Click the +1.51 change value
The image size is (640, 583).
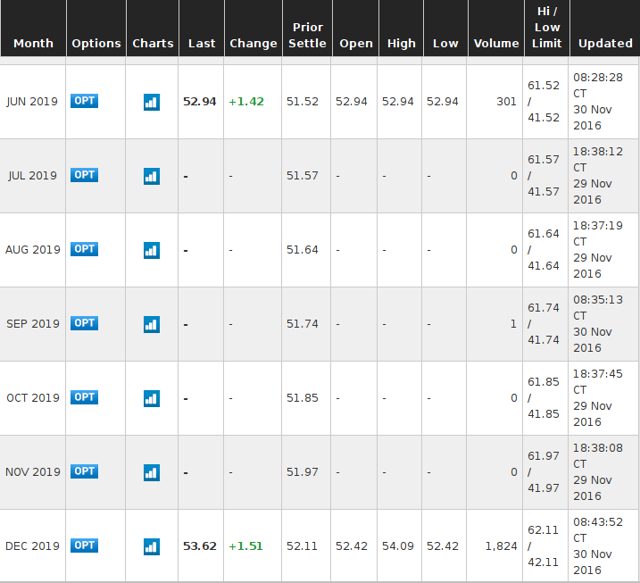(246, 546)
